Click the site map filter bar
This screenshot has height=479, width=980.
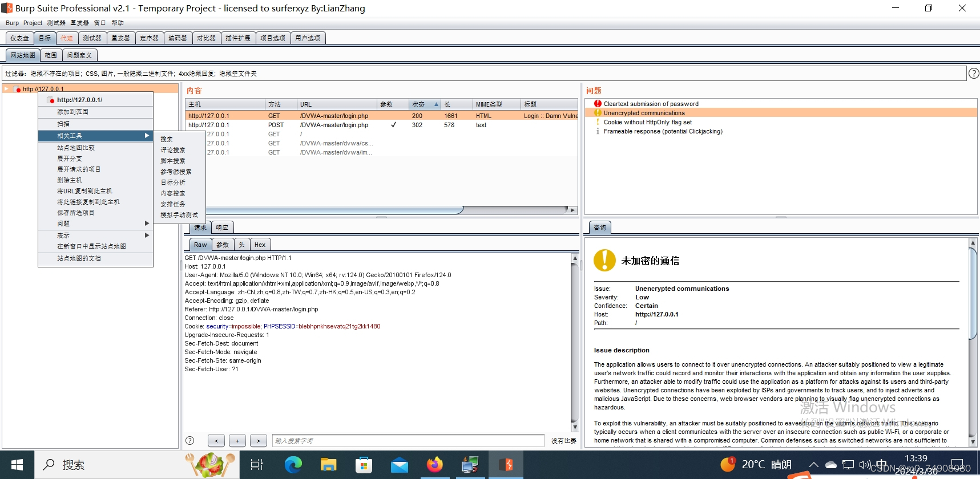tap(484, 74)
